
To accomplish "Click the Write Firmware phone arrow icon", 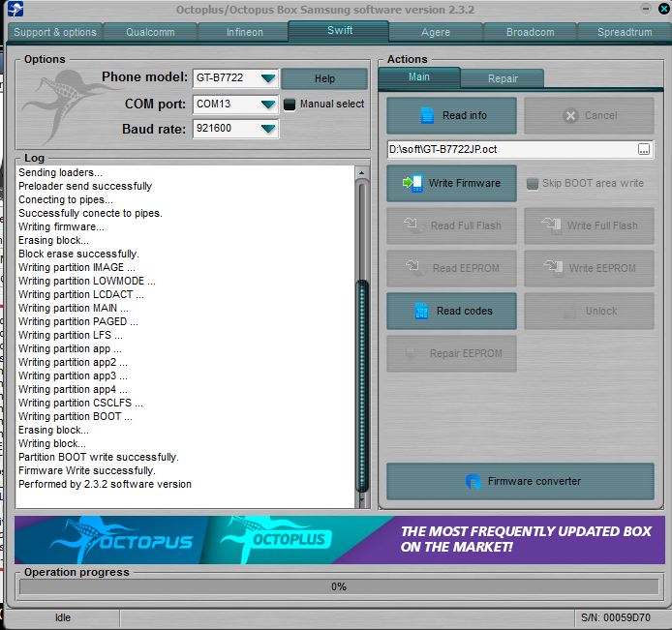I will pyautogui.click(x=413, y=183).
